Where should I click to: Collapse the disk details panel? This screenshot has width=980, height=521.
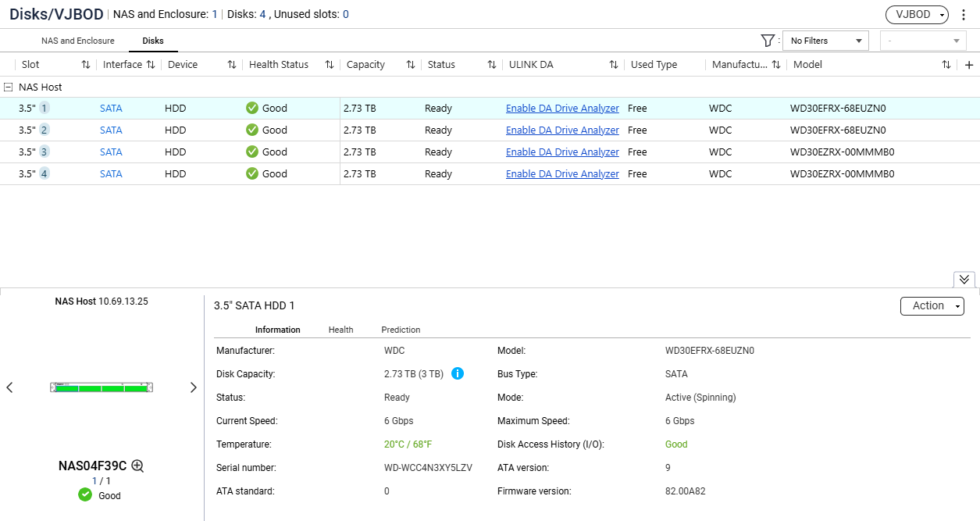pos(964,279)
